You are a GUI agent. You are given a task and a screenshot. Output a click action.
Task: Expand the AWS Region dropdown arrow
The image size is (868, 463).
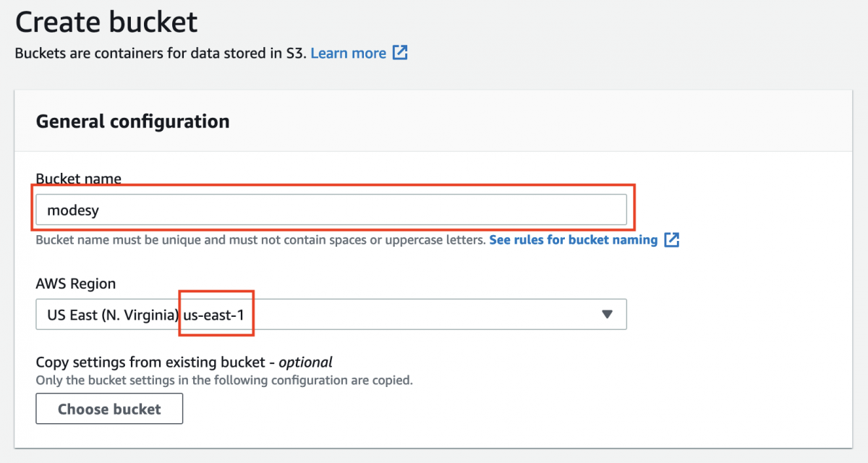[x=607, y=314]
